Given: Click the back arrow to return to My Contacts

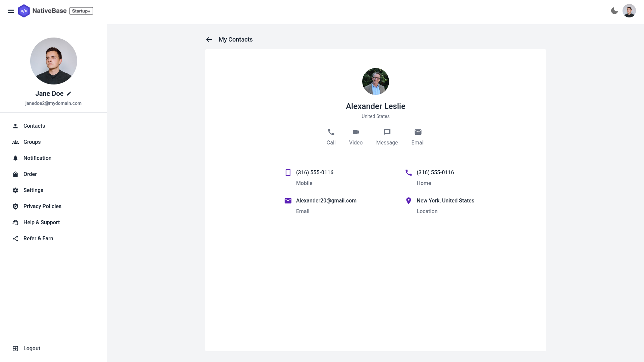Looking at the screenshot, I should click(x=209, y=39).
